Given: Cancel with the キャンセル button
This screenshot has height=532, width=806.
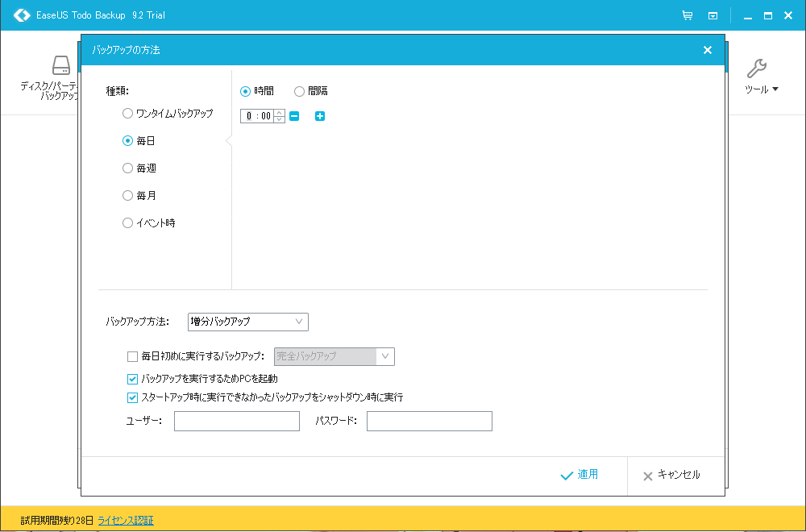Looking at the screenshot, I should [671, 475].
